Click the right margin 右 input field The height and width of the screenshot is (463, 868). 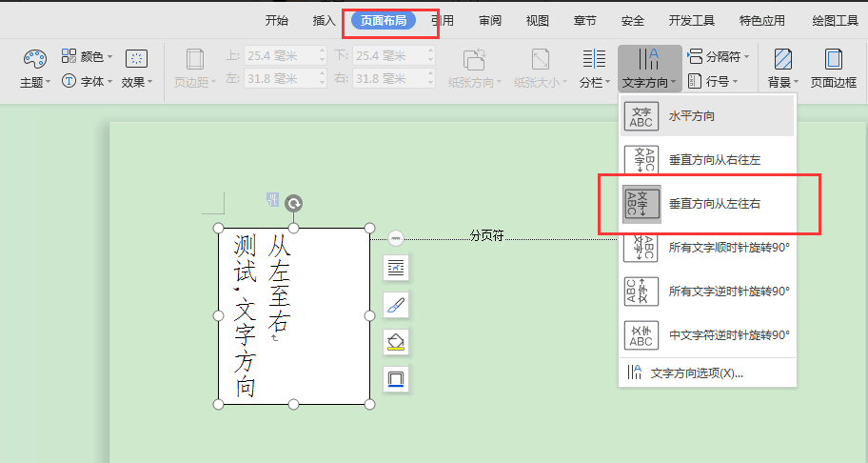(x=394, y=79)
